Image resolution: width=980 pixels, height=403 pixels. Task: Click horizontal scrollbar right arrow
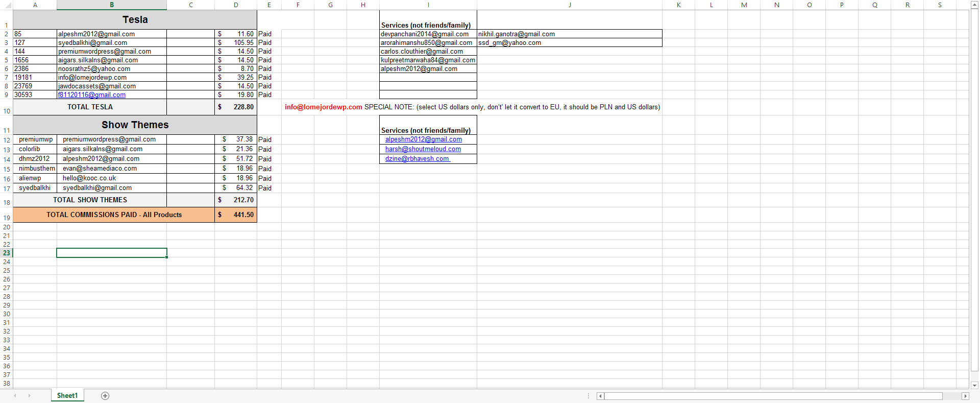coord(965,396)
